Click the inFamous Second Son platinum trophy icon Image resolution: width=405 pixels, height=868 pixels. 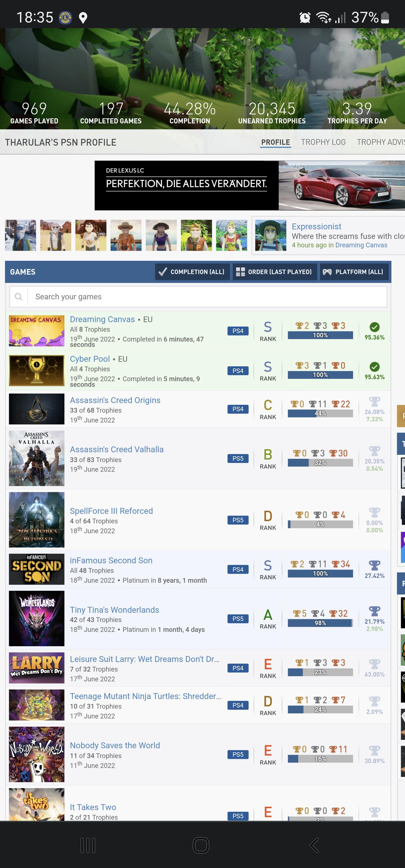374,565
